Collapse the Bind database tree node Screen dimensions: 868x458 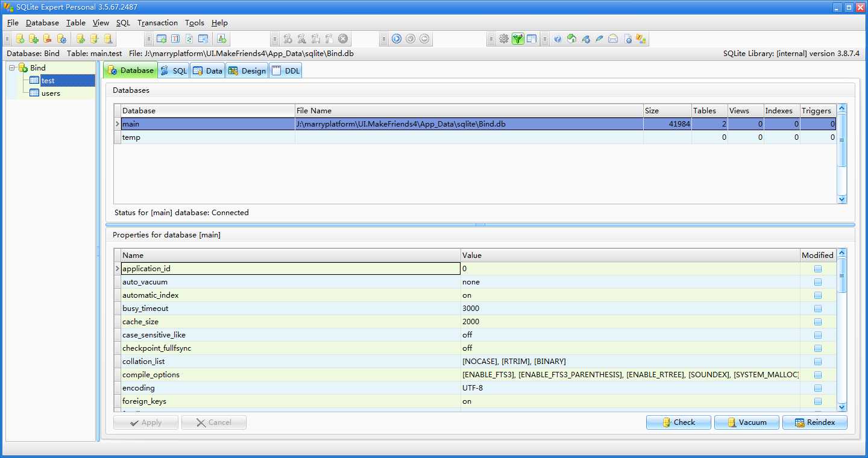pyautogui.click(x=12, y=67)
